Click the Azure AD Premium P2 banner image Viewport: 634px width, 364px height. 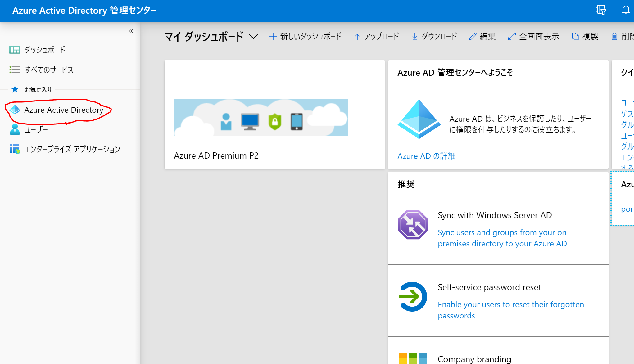[260, 117]
